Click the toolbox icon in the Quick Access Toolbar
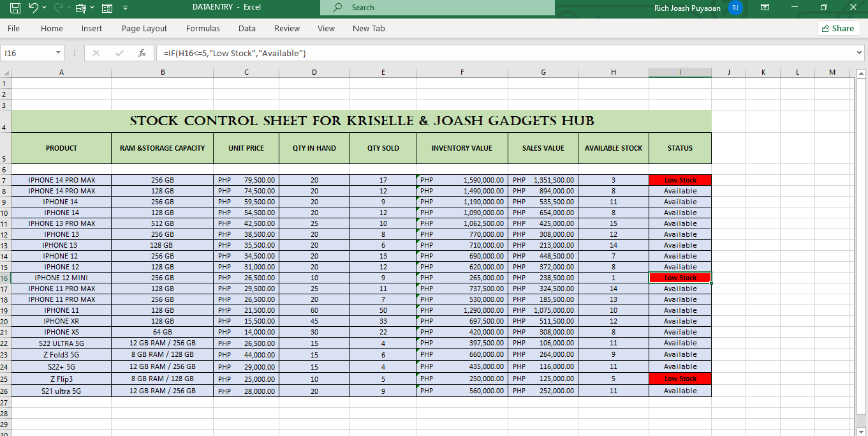This screenshot has width=868, height=436. [x=81, y=8]
